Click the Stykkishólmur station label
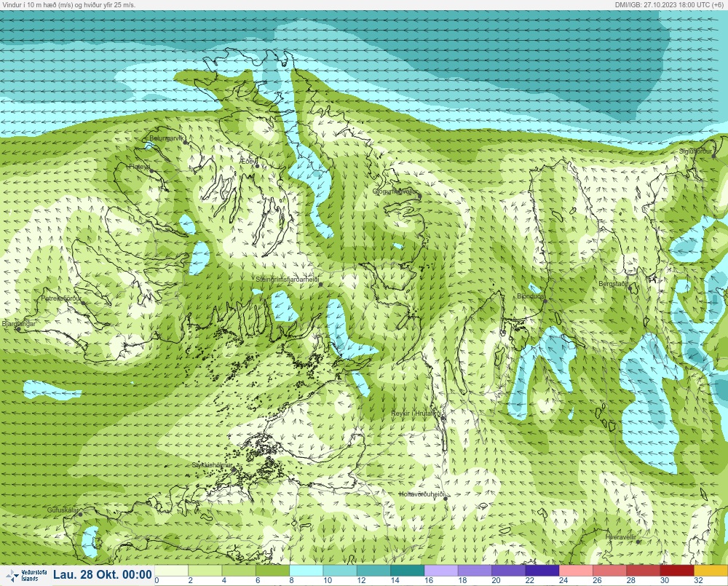This screenshot has width=728, height=586. (x=212, y=465)
